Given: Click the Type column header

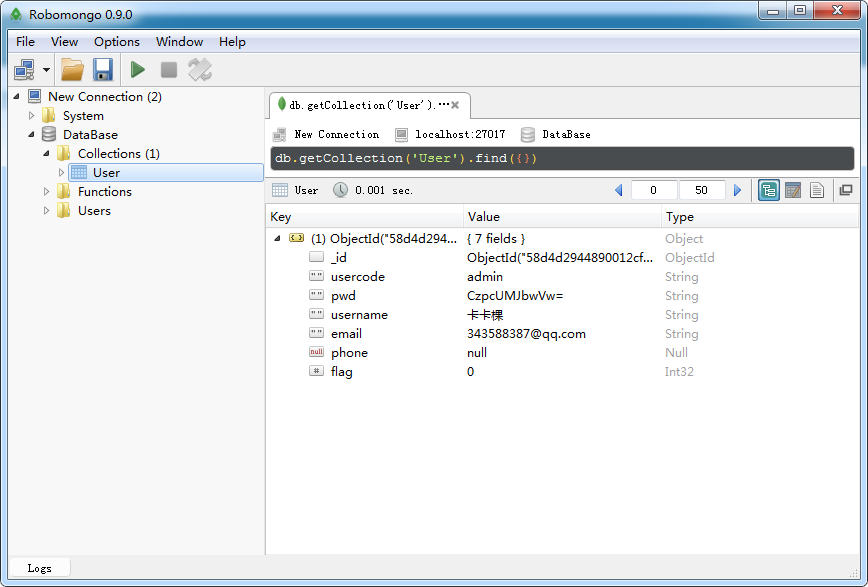Looking at the screenshot, I should [x=761, y=217].
